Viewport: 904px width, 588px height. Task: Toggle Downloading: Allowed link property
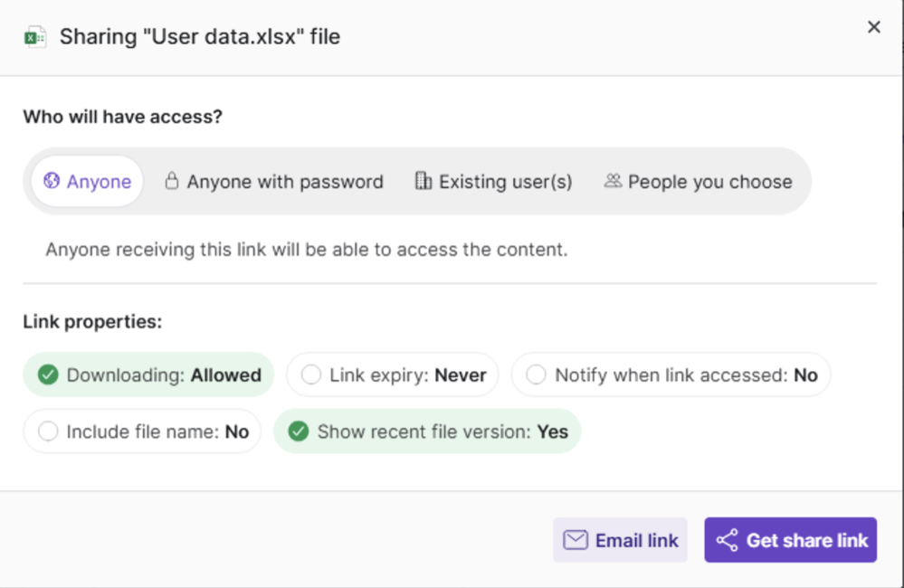point(148,375)
